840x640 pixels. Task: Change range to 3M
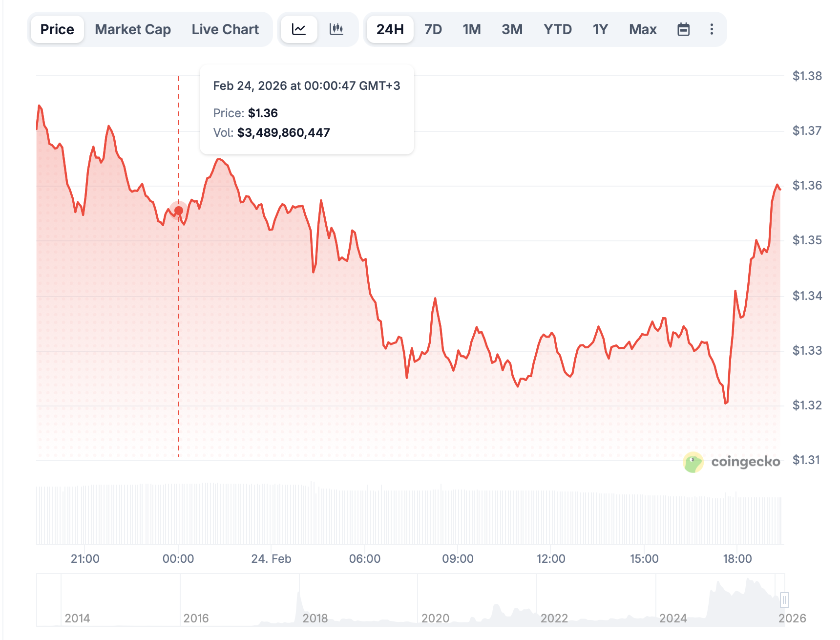(512, 29)
